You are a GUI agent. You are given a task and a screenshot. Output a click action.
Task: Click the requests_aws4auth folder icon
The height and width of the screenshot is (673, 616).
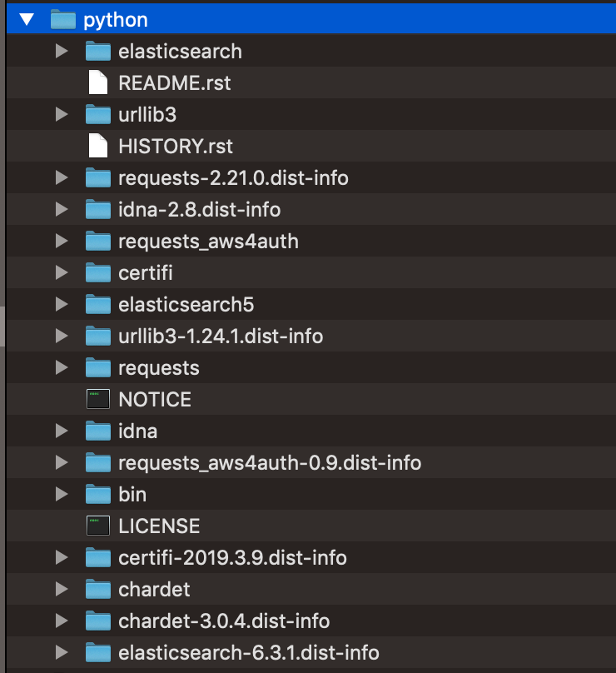point(98,242)
